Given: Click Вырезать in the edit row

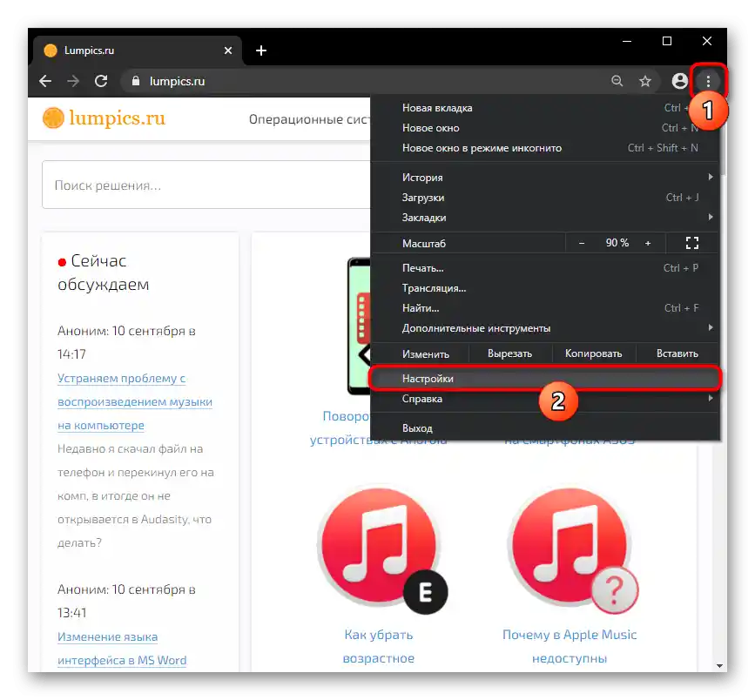Looking at the screenshot, I should click(x=510, y=353).
